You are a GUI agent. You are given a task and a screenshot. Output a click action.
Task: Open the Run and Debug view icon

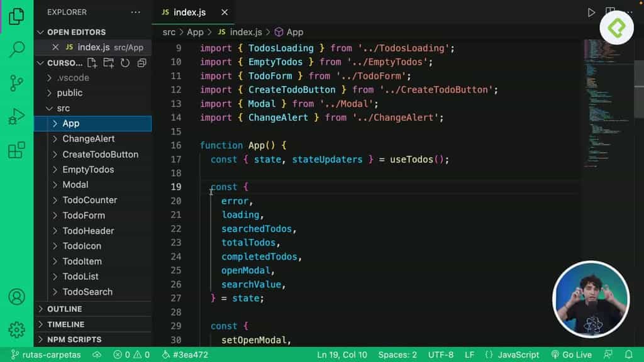tap(16, 116)
